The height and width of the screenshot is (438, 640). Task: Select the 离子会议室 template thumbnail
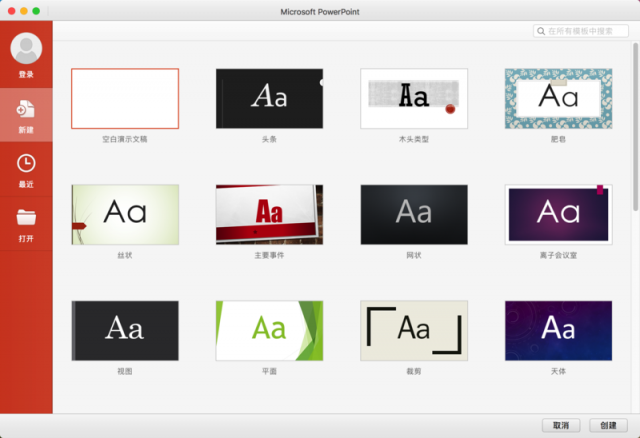[x=558, y=214]
